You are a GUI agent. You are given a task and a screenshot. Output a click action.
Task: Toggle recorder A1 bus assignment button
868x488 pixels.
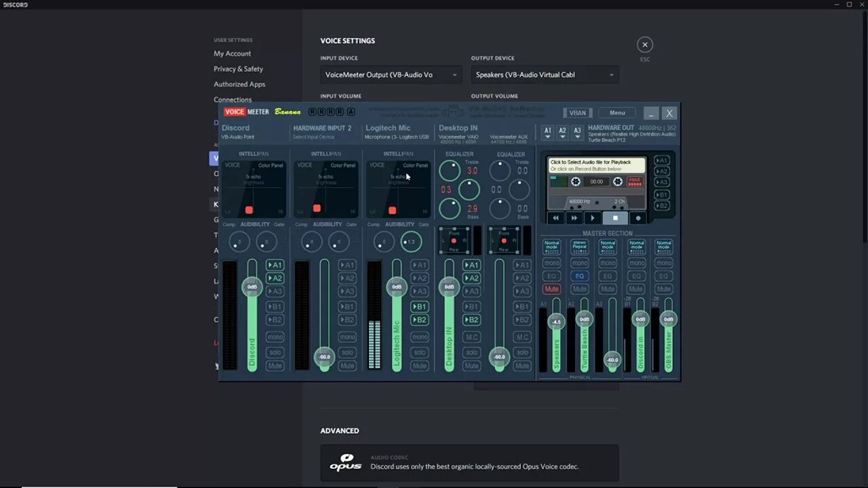click(662, 161)
